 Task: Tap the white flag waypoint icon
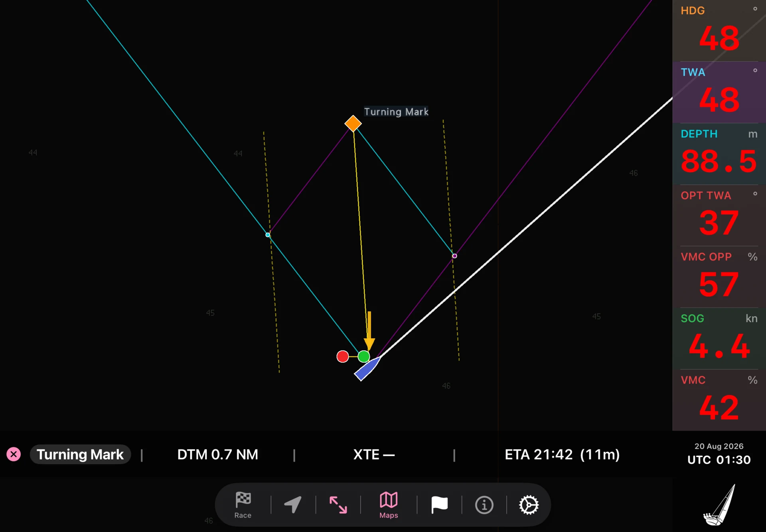[x=439, y=504]
